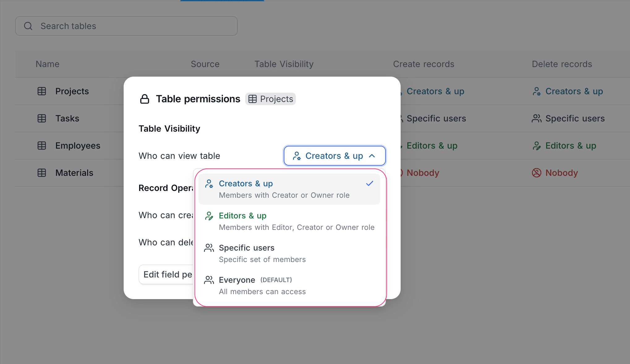Click the Table Visibility column header
This screenshot has height=364, width=630.
click(284, 64)
